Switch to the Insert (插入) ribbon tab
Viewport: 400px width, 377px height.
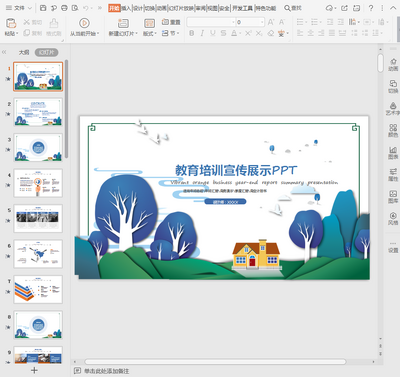click(x=126, y=8)
